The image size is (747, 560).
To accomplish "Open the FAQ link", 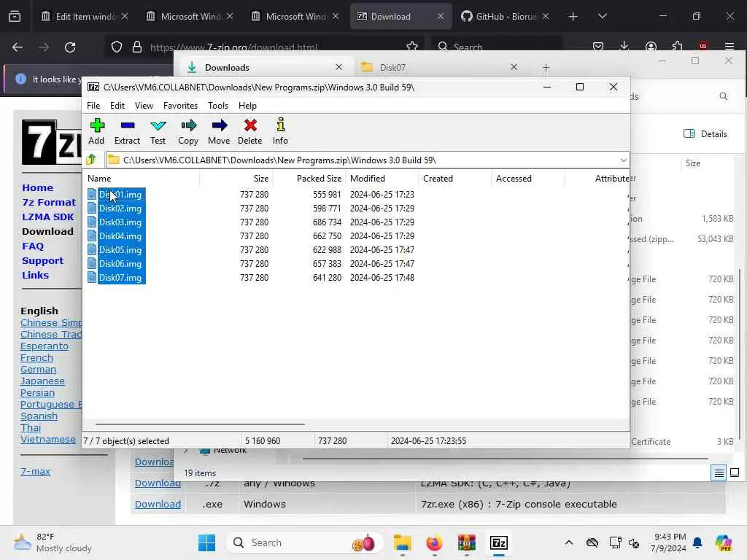I will coord(33,246).
